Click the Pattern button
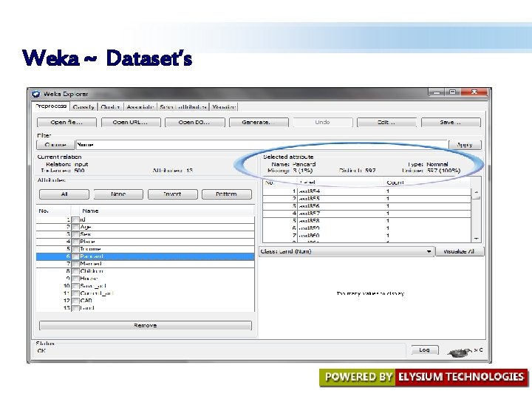The height and width of the screenshot is (399, 532). (x=227, y=194)
